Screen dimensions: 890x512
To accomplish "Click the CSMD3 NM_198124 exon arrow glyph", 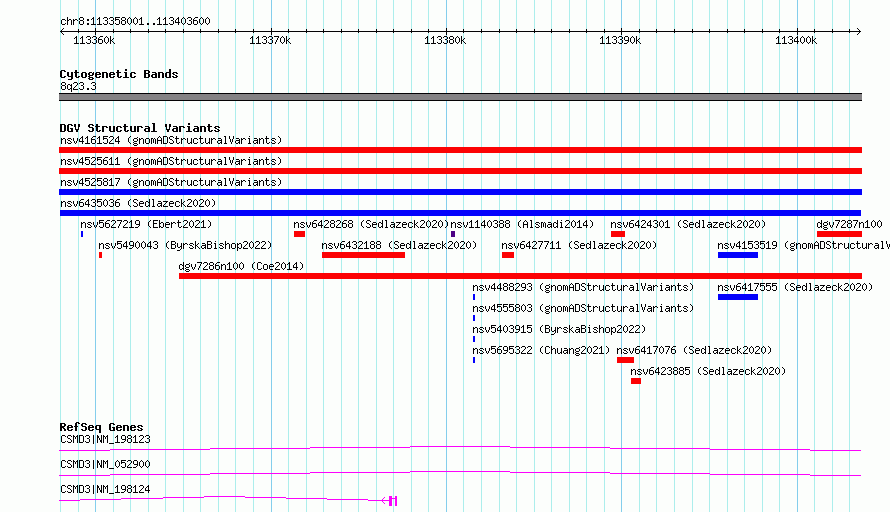I will 390,500.
